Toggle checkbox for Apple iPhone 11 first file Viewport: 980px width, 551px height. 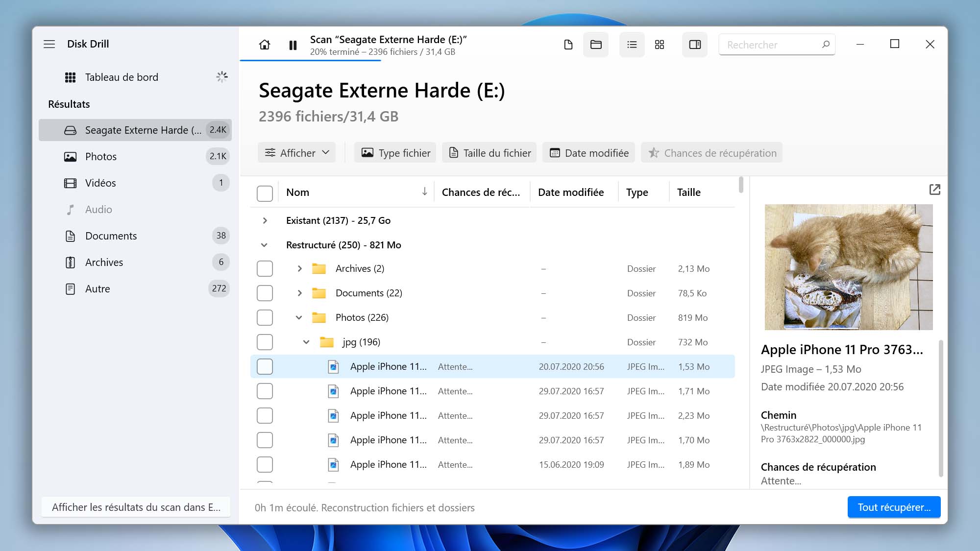coord(265,366)
